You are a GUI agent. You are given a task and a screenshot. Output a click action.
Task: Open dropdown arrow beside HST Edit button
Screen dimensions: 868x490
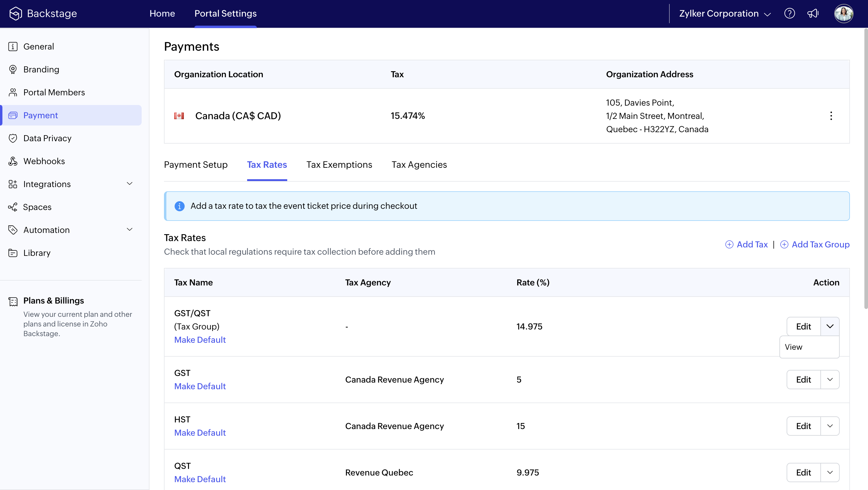tap(830, 426)
